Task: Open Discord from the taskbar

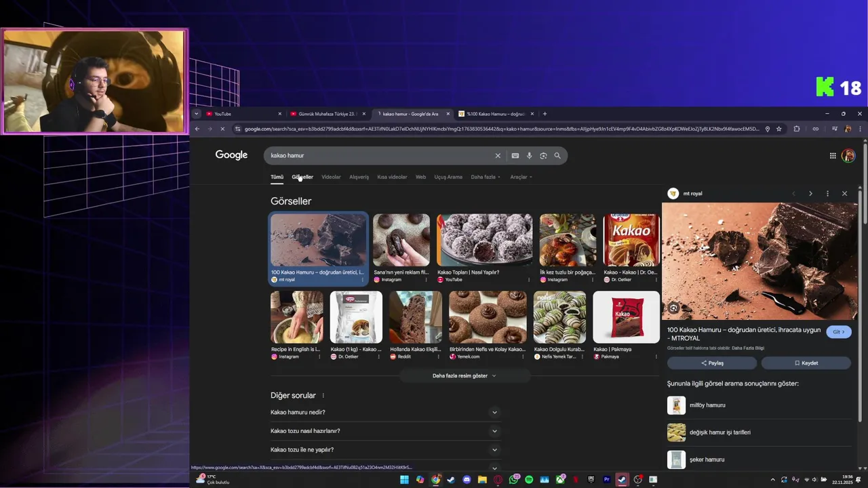Action: coord(467,480)
